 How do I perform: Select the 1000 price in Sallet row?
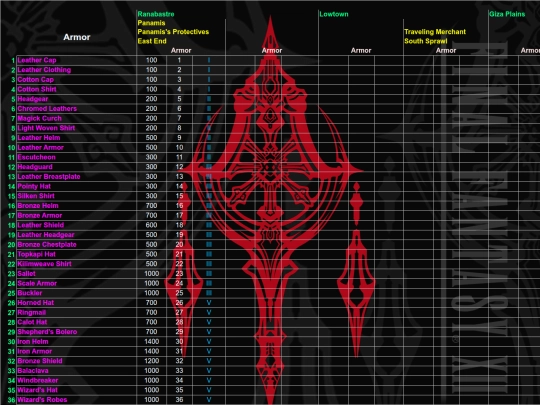152,273
